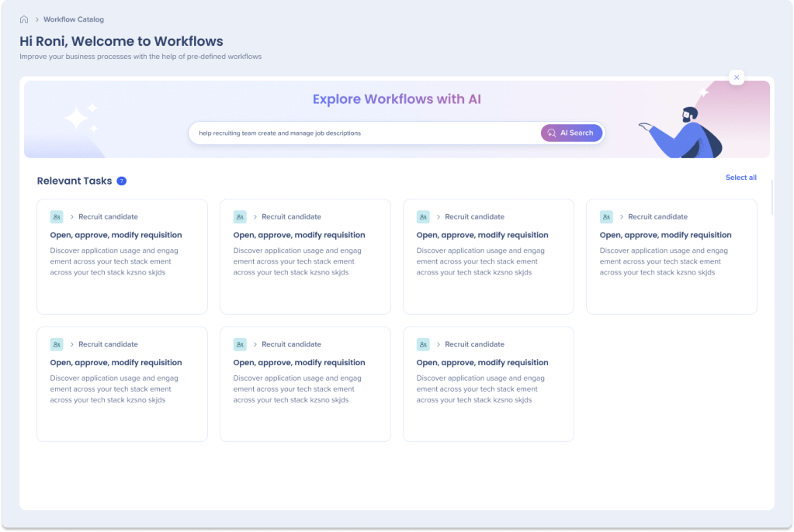794x532 pixels.
Task: Click the vertical scrollbar beside task list
Action: (x=771, y=196)
